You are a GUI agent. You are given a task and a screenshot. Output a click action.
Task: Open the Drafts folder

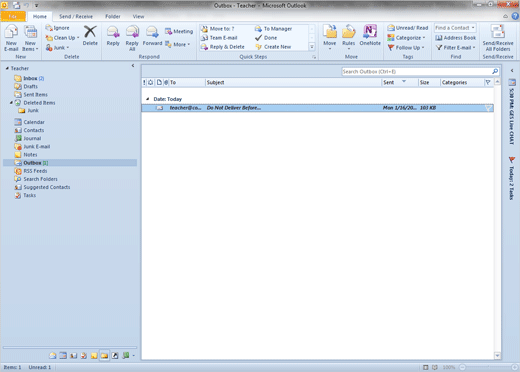26,86
